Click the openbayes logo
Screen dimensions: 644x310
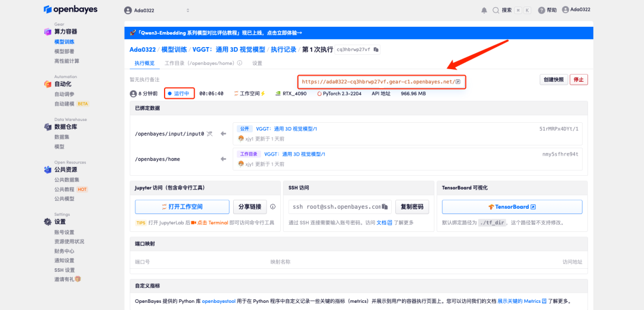70,10
